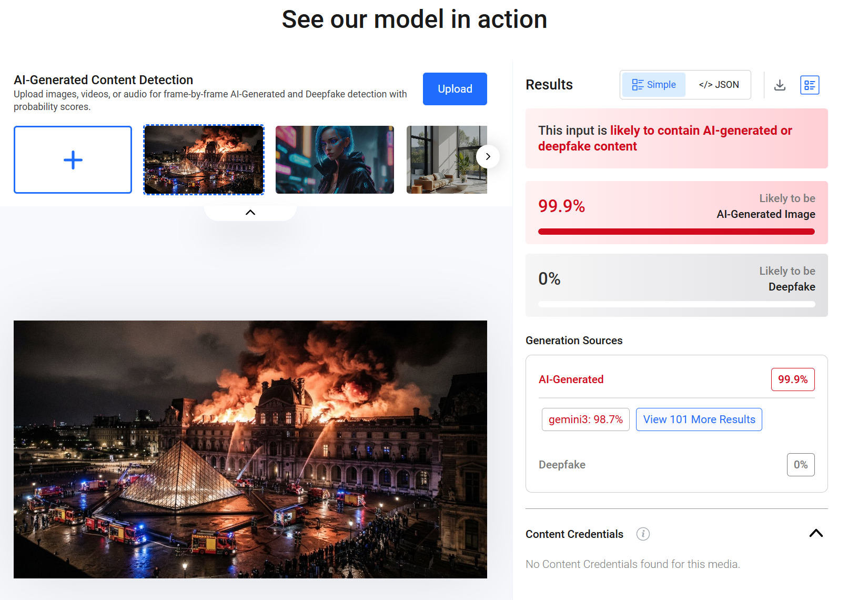Image resolution: width=868 pixels, height=600 pixels.
Task: Show next sample thumbnails with right arrow
Action: (x=488, y=156)
